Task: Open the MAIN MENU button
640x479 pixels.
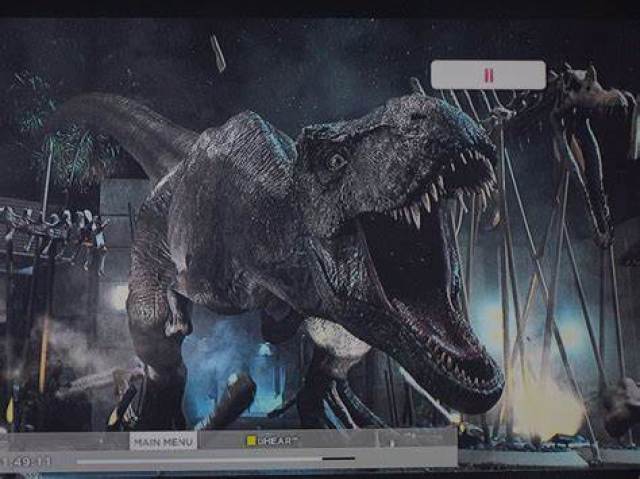Action: point(163,441)
